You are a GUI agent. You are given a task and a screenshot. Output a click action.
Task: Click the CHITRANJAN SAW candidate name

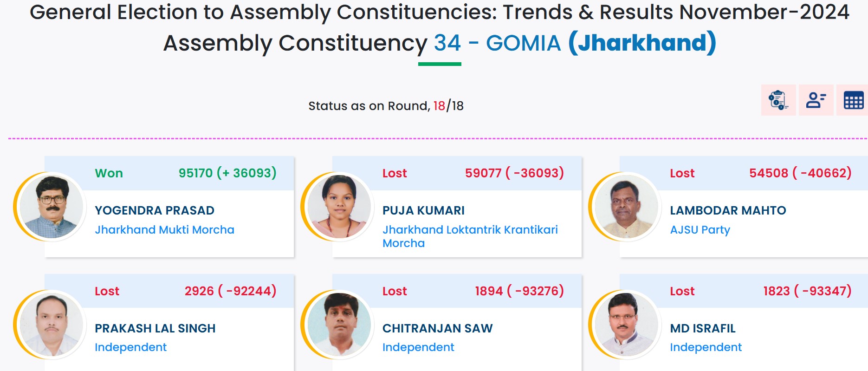(437, 328)
